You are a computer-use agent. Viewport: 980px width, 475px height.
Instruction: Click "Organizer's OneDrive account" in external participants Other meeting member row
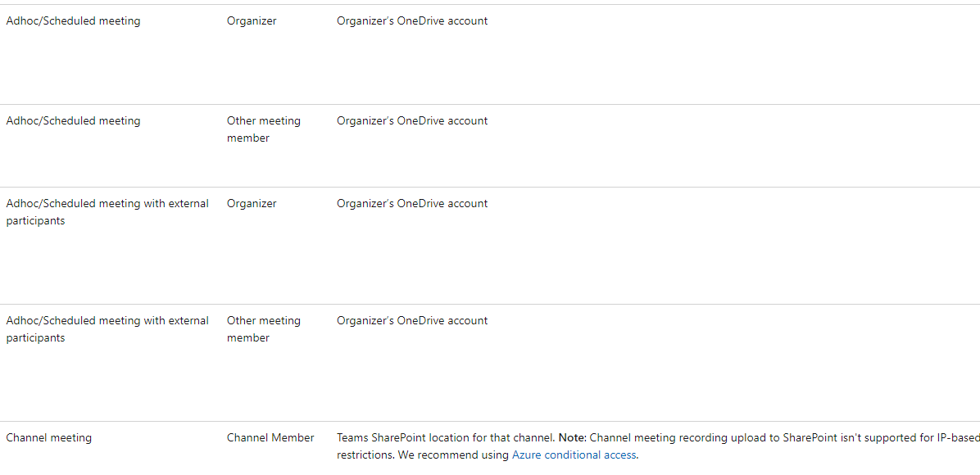(x=412, y=321)
